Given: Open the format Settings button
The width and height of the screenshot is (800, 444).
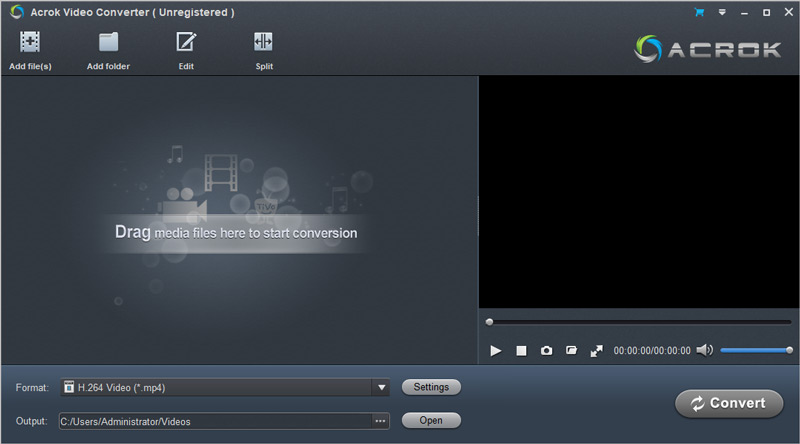Looking at the screenshot, I should (x=431, y=387).
